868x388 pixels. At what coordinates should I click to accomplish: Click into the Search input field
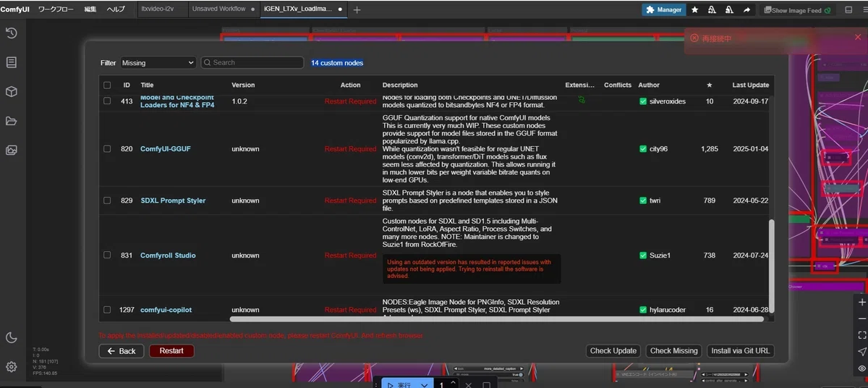click(x=252, y=63)
